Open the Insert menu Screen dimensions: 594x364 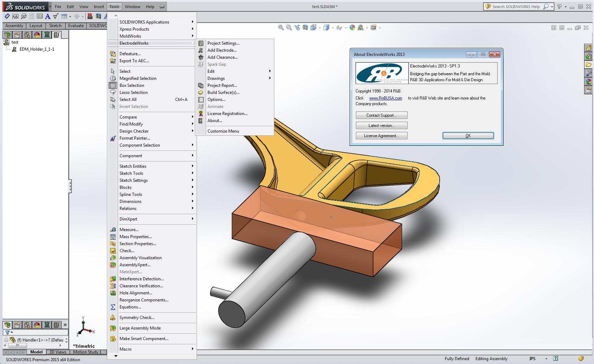(x=99, y=7)
